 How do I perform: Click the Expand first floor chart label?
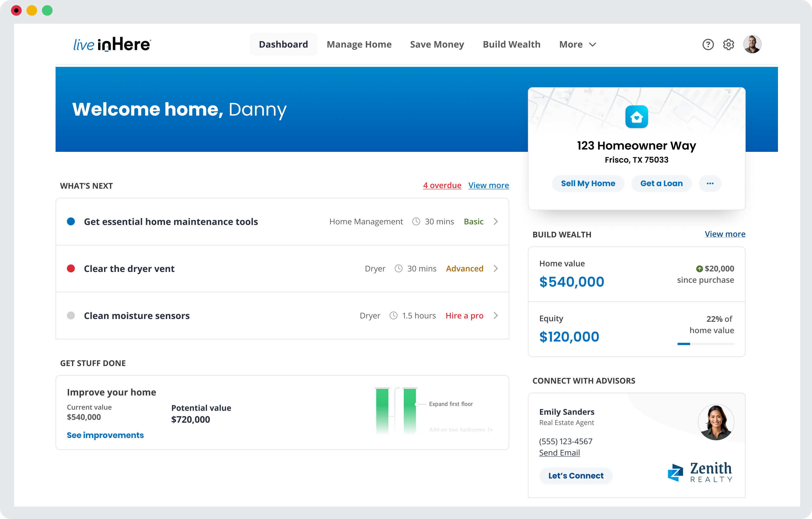tap(451, 404)
